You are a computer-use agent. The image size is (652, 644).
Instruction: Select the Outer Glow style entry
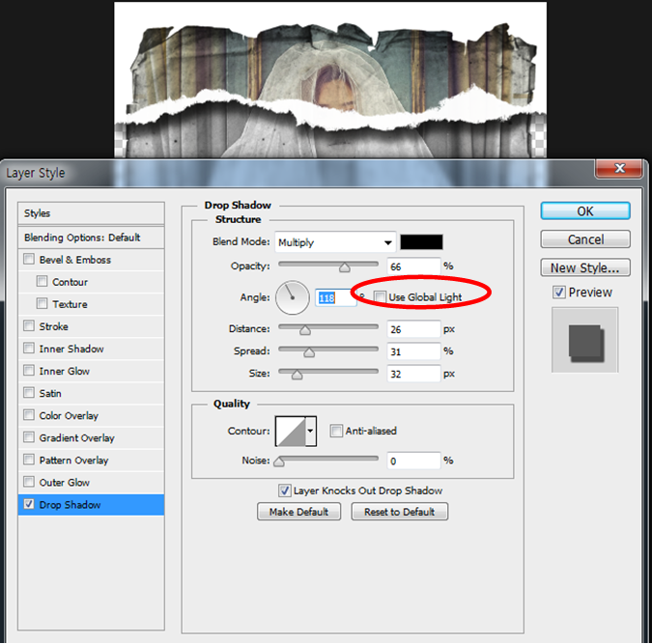point(65,482)
